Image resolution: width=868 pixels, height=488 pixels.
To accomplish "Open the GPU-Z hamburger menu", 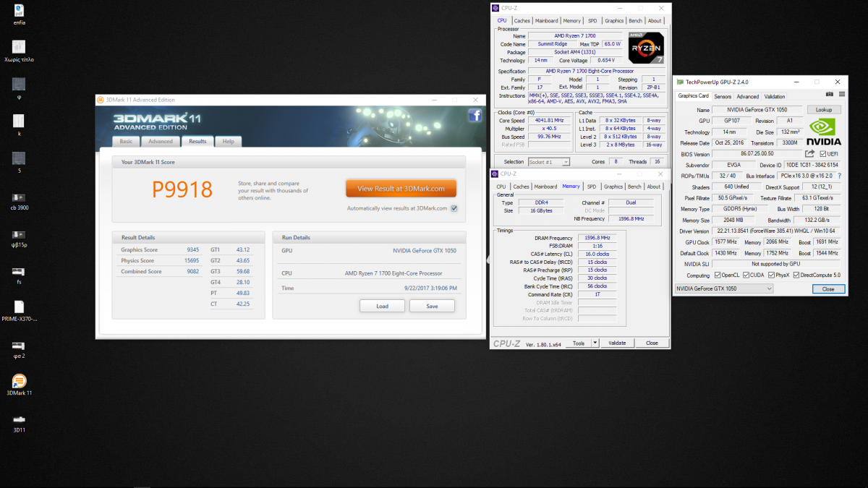I will point(841,94).
